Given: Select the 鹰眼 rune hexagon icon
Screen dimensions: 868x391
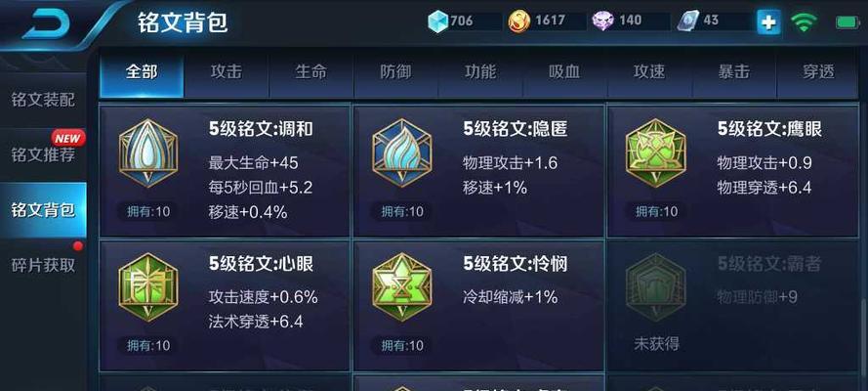Looking at the screenshot, I should pyautogui.click(x=656, y=153).
